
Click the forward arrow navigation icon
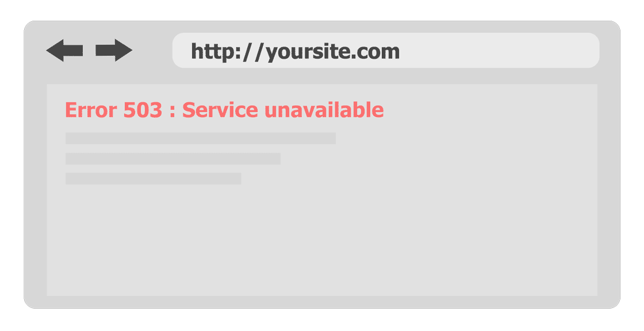(x=114, y=51)
